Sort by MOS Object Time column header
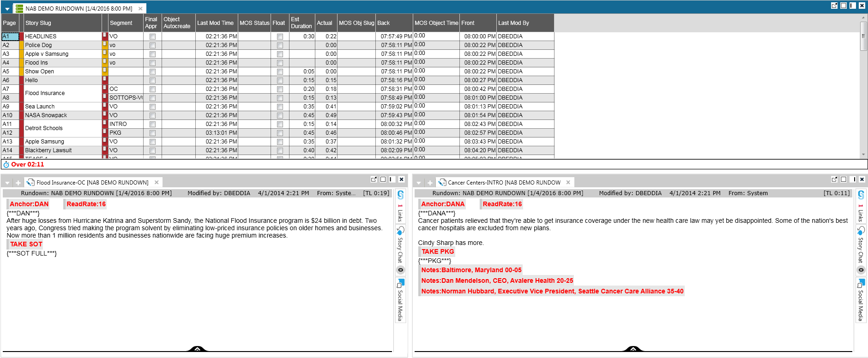Viewport: 868px width, 358px height. tap(436, 23)
